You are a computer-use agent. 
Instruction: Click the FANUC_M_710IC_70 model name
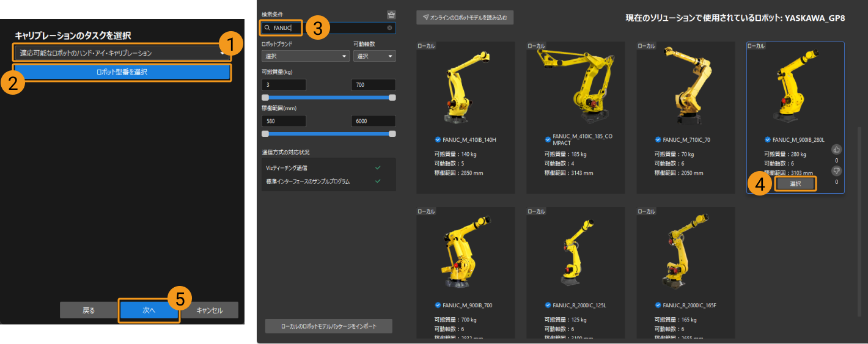point(686,140)
